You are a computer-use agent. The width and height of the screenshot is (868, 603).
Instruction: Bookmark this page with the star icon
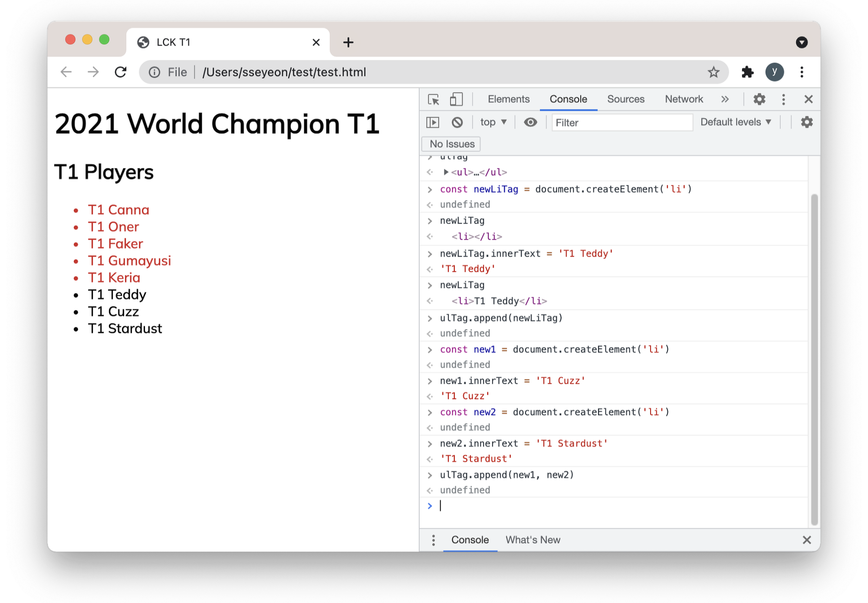[x=713, y=72]
